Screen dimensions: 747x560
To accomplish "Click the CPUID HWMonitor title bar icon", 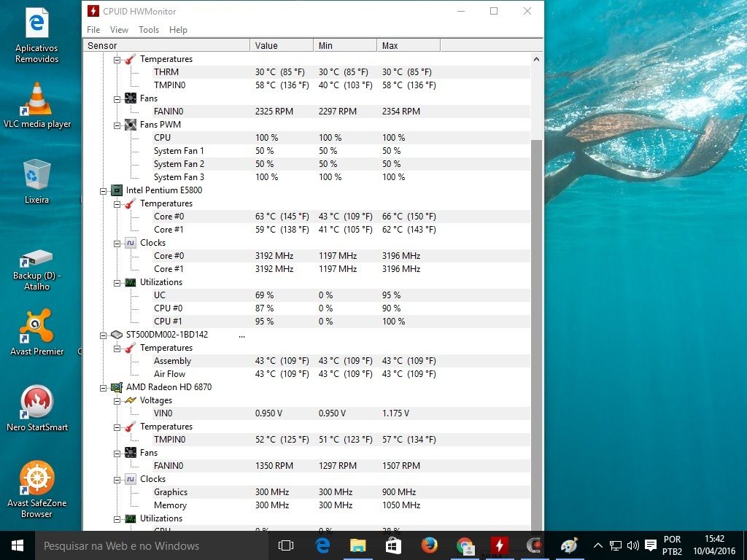I will tap(93, 11).
